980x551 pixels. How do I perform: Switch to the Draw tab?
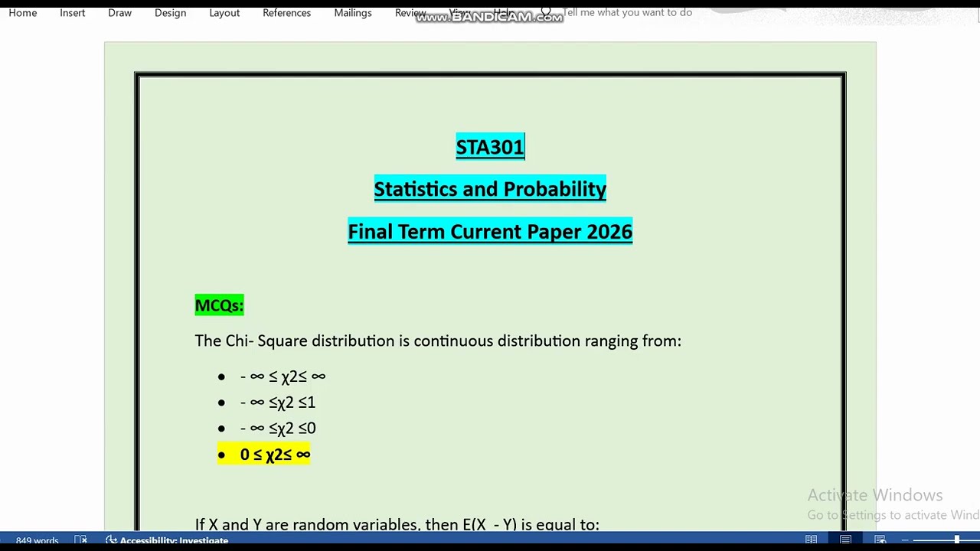coord(119,12)
